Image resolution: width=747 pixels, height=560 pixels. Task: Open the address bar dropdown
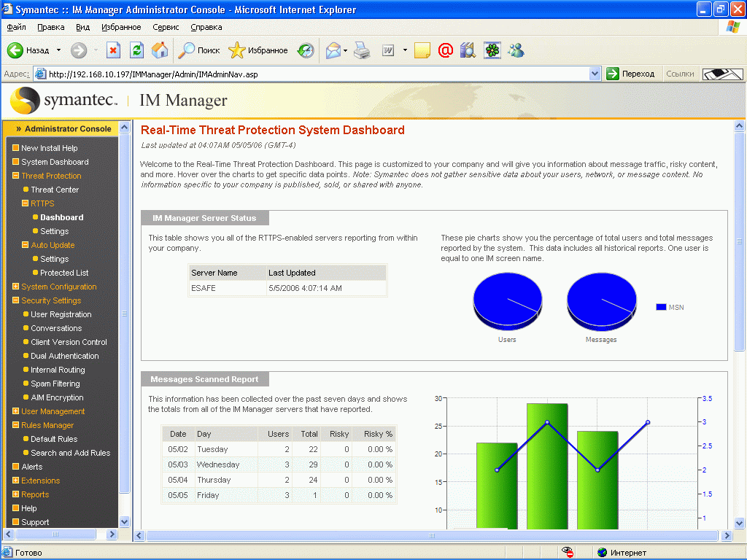pos(595,74)
